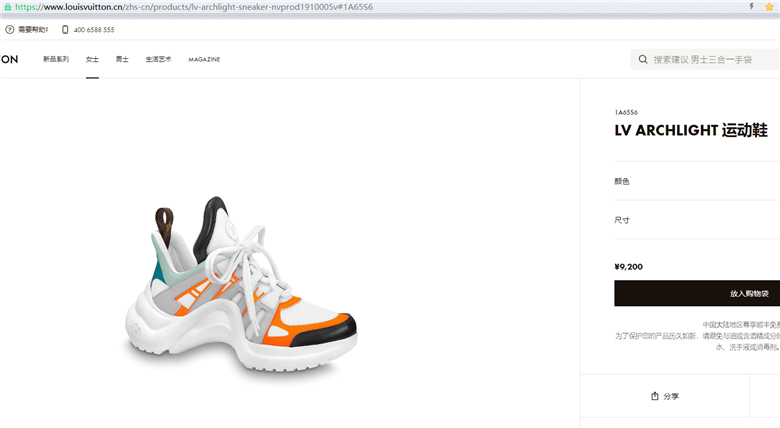Image resolution: width=780 pixels, height=428 pixels.
Task: Click the 分享 share button
Action: point(665,396)
